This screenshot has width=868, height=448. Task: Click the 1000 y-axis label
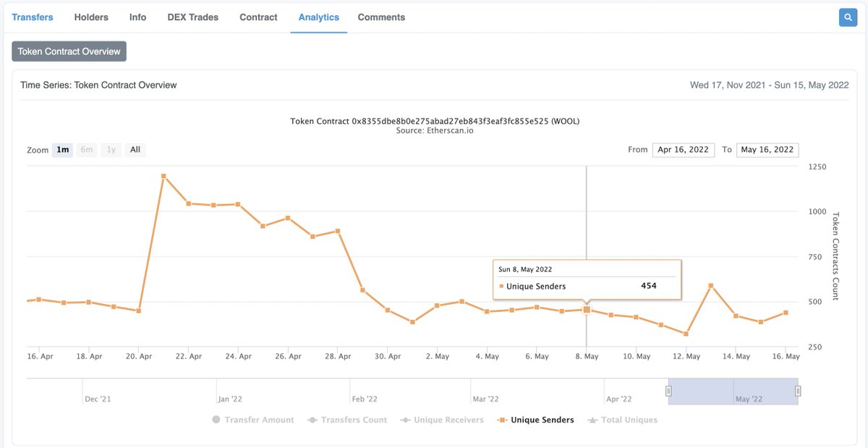point(817,211)
